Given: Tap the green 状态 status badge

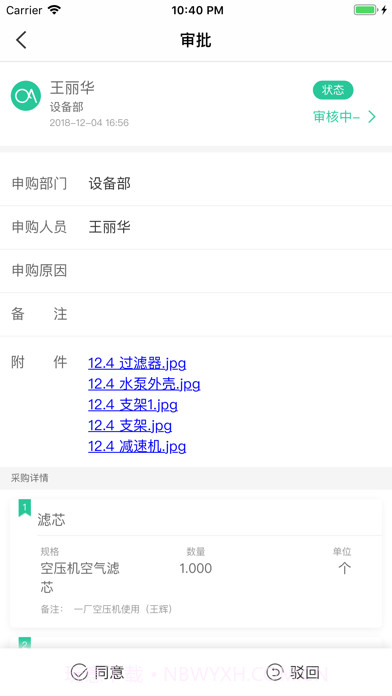Looking at the screenshot, I should coord(333,90).
